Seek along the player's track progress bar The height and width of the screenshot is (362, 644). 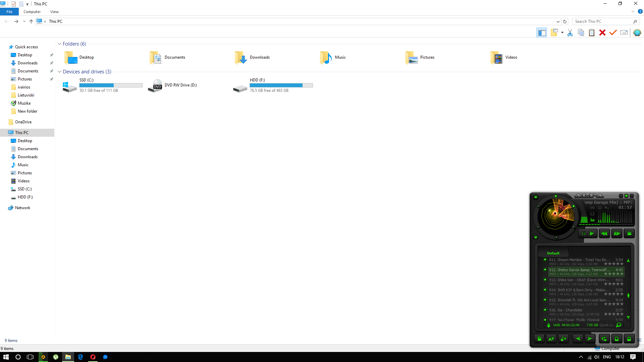tap(606, 225)
